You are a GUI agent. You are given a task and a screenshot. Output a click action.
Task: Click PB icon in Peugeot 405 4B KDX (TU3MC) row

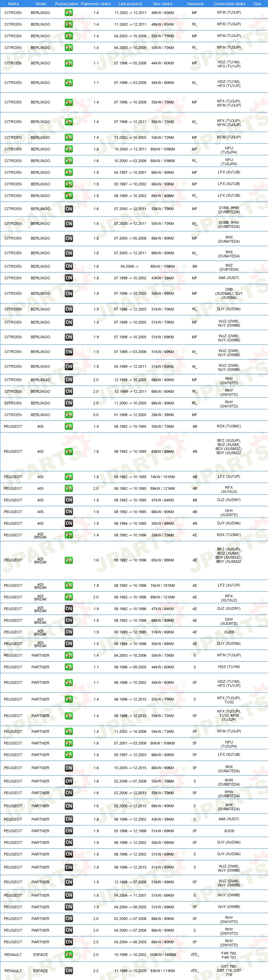tap(69, 426)
